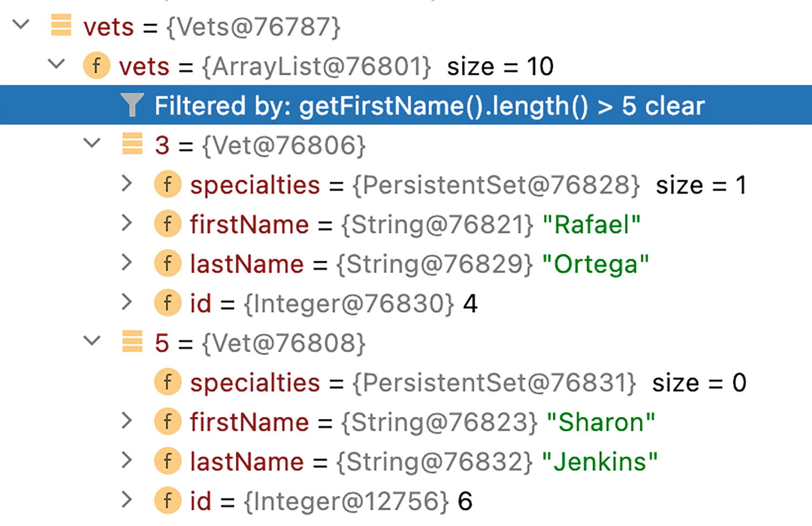Click field icon next to ArrayList vets
812x526 pixels.
coord(96,66)
